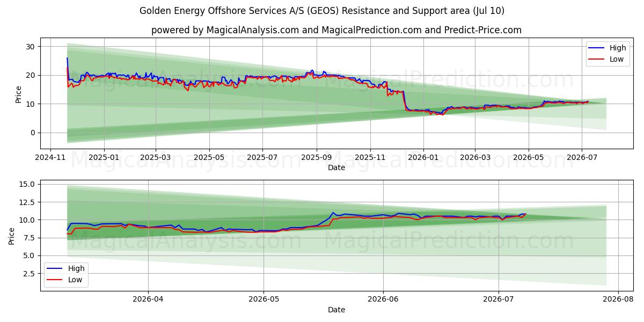Click the top chart x-axis label '2026-07'
The image size is (644, 322).
coord(581,158)
